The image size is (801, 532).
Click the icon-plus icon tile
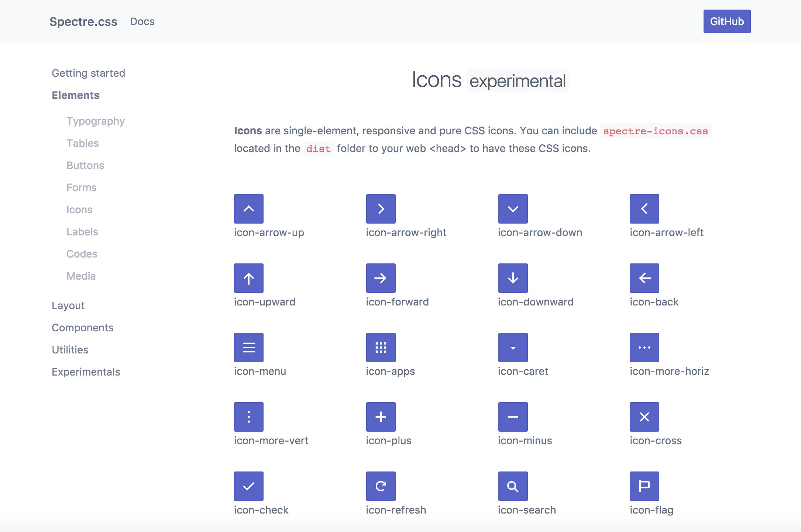381,417
